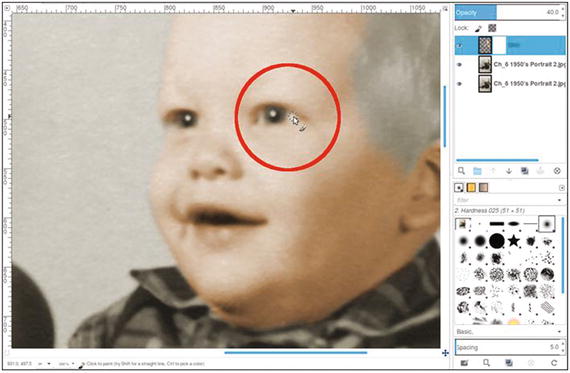The width and height of the screenshot is (570, 373).
Task: Select the highlighted Hardness 025 brush
Action: (547, 224)
